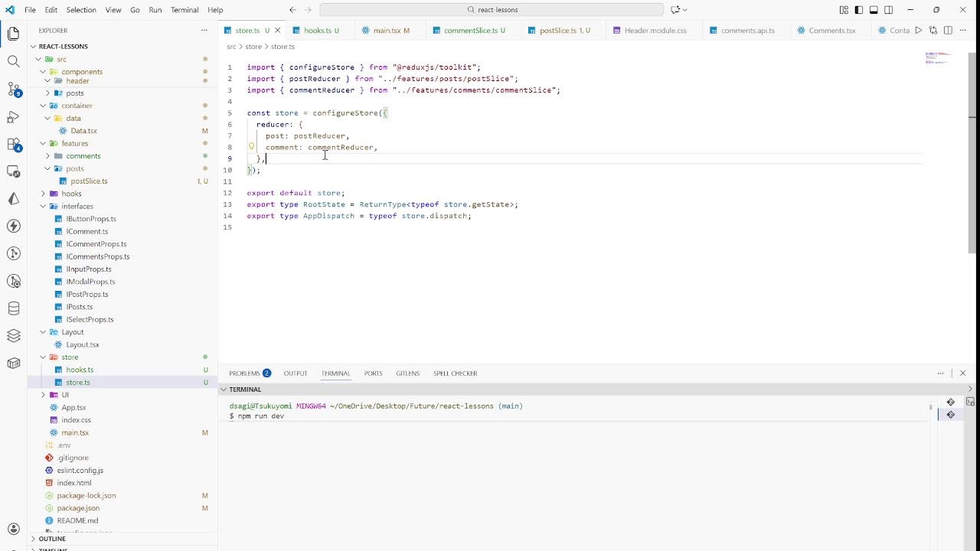Toggle the bottom panel visibility

pos(874,10)
